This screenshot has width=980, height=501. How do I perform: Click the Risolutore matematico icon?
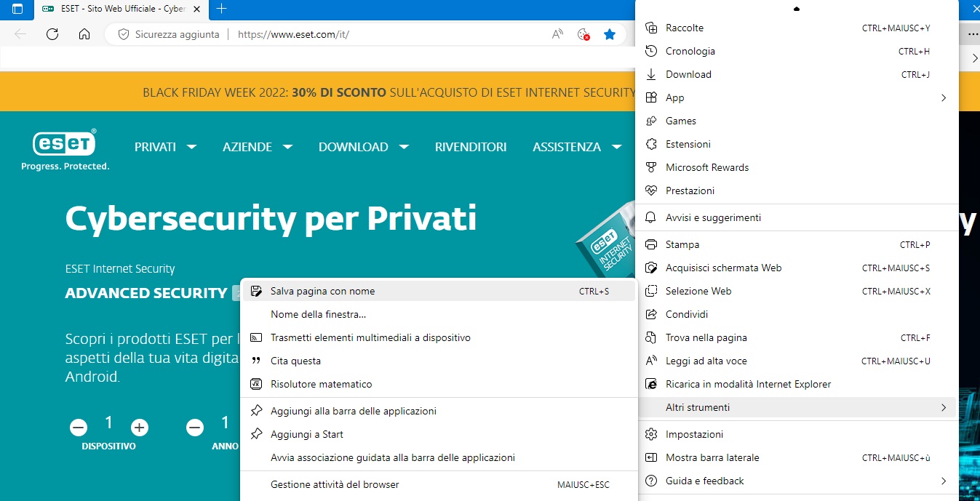tap(256, 384)
